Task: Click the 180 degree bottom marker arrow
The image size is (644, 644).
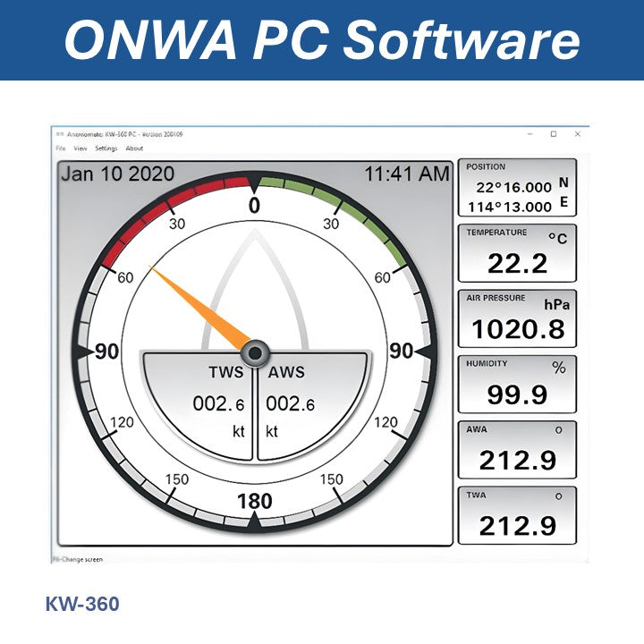Action: pyautogui.click(x=255, y=522)
